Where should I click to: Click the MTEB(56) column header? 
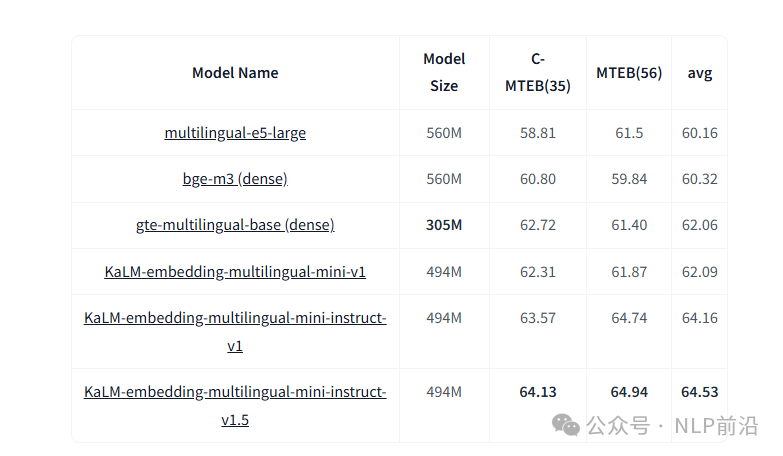pyautogui.click(x=629, y=73)
